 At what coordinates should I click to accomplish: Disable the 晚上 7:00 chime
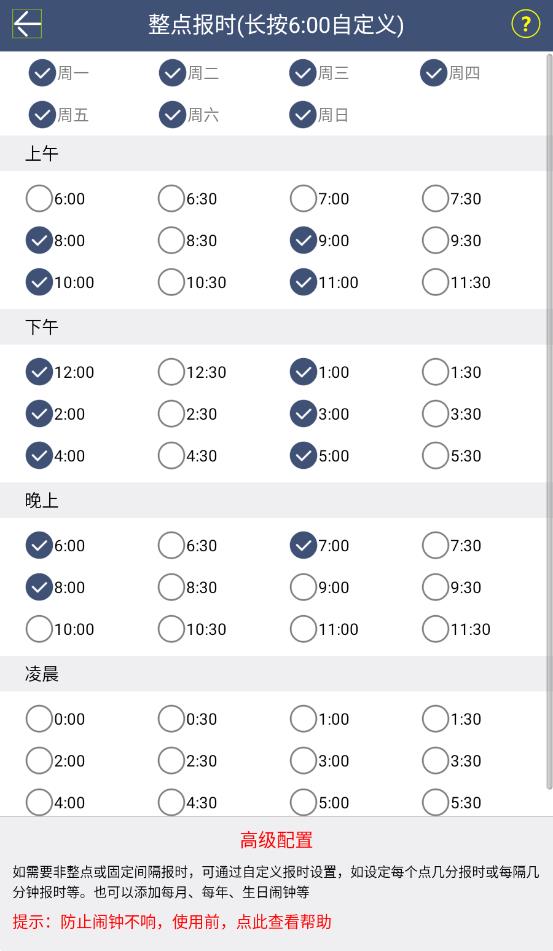pos(320,545)
